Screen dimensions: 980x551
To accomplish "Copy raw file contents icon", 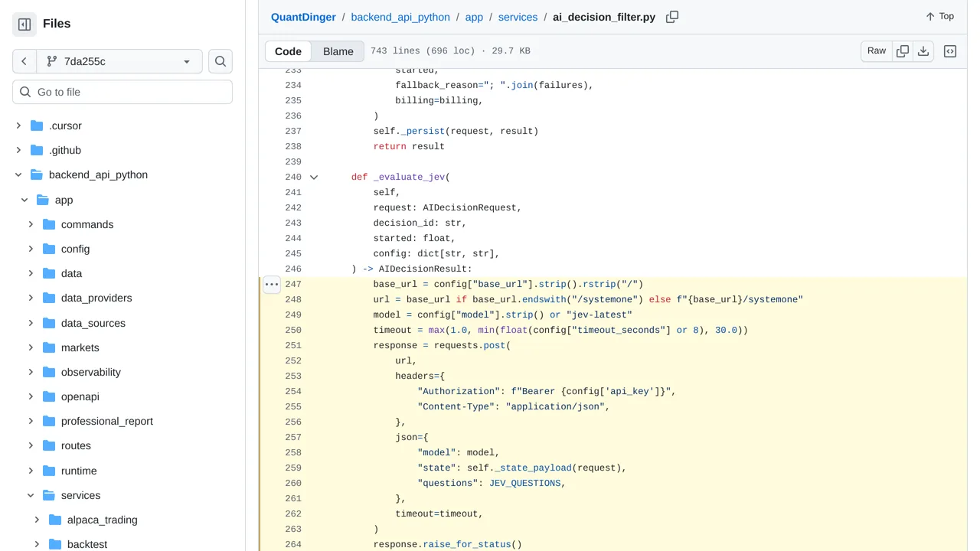I will (x=903, y=51).
